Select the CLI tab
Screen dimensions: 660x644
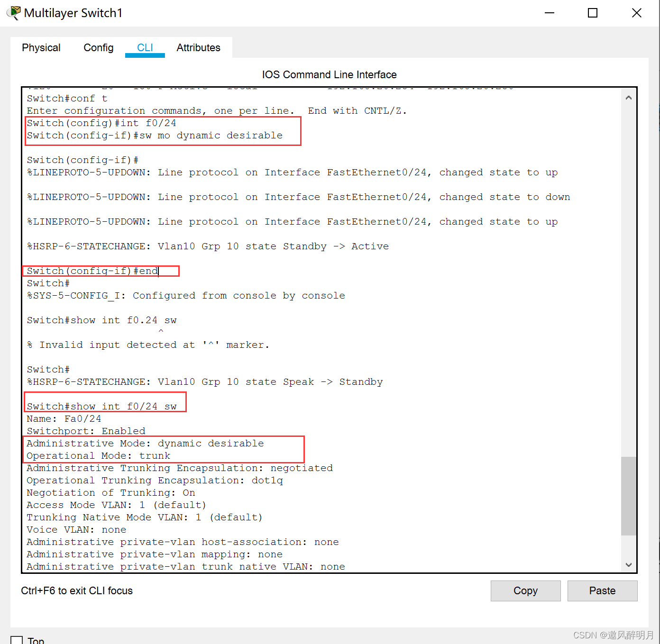coord(145,47)
